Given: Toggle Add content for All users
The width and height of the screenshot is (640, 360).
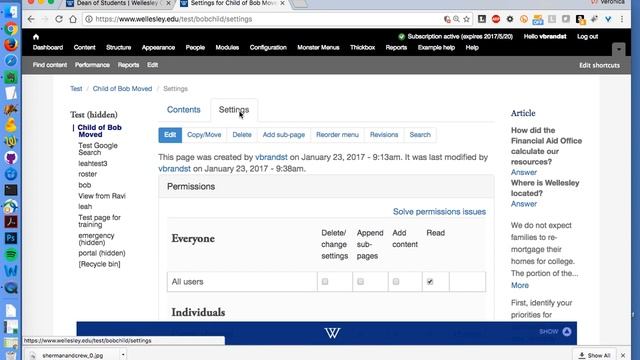Looking at the screenshot, I should tap(396, 282).
